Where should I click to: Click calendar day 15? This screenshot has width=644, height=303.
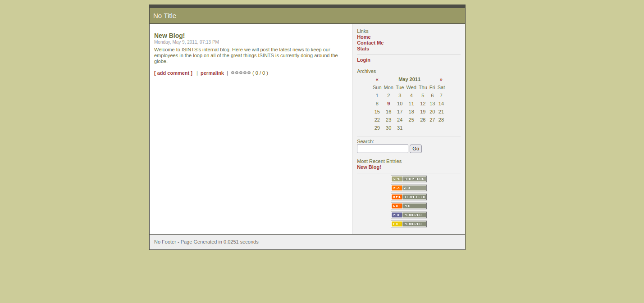click(x=377, y=112)
